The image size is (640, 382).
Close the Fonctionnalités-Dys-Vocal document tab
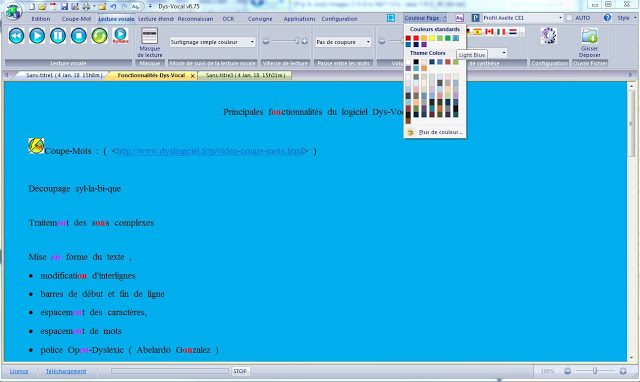click(193, 76)
